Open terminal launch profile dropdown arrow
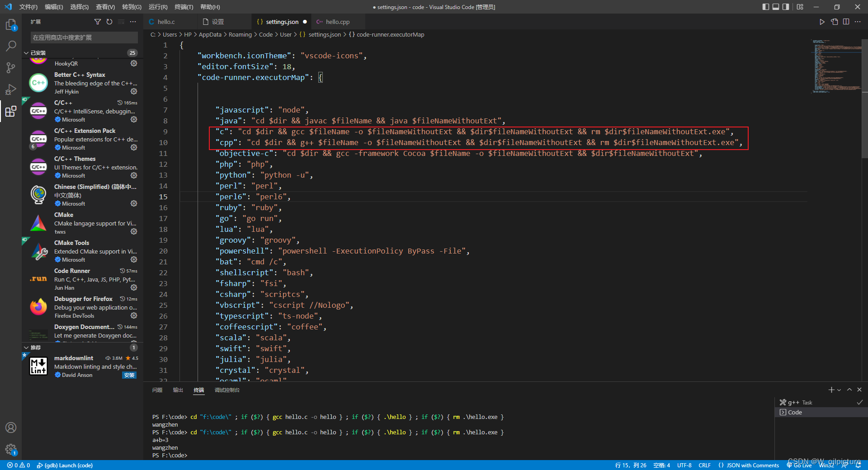The image size is (868, 470). pyautogui.click(x=840, y=390)
